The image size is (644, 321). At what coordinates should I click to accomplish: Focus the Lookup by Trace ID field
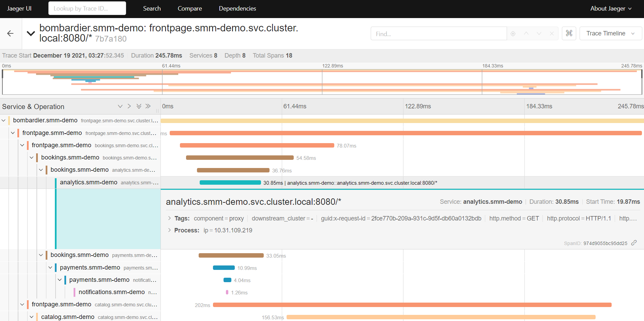click(87, 8)
